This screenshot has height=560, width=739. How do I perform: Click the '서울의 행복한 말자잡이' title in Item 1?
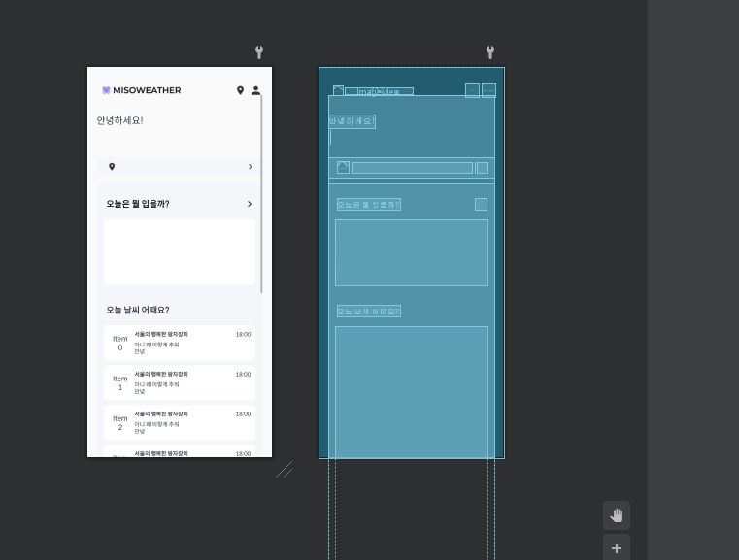(161, 375)
